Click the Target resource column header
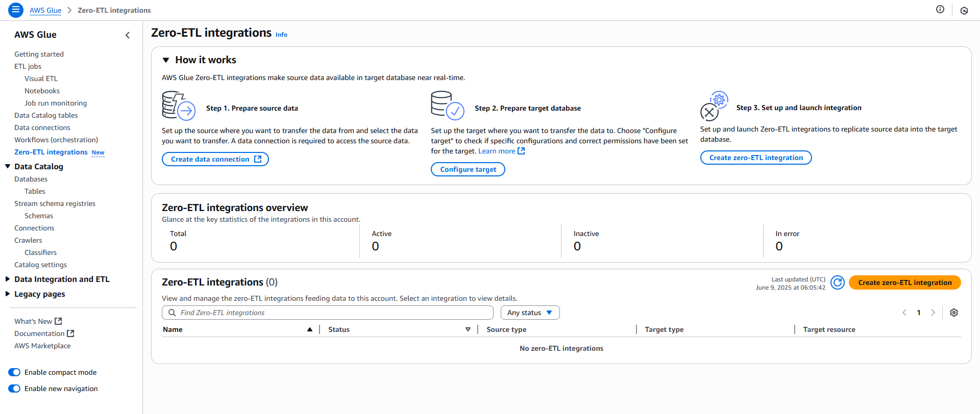 click(x=829, y=329)
